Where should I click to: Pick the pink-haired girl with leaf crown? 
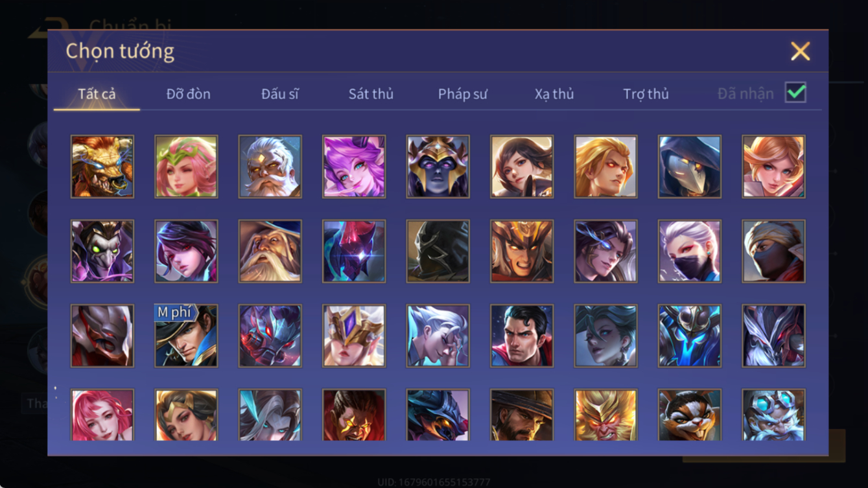coord(186,167)
